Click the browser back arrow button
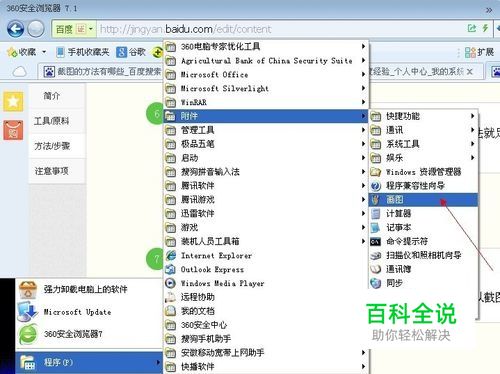Image resolution: width=500 pixels, height=374 pixels. click(x=16, y=29)
